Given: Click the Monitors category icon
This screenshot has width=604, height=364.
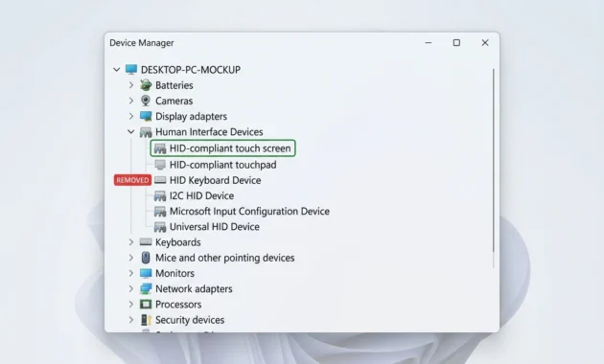Looking at the screenshot, I should tap(146, 273).
